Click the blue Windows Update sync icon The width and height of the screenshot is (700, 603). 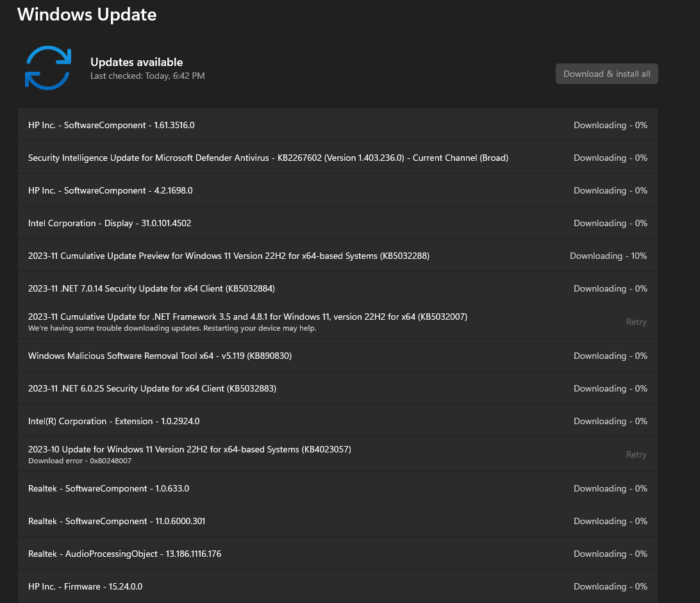[48, 68]
